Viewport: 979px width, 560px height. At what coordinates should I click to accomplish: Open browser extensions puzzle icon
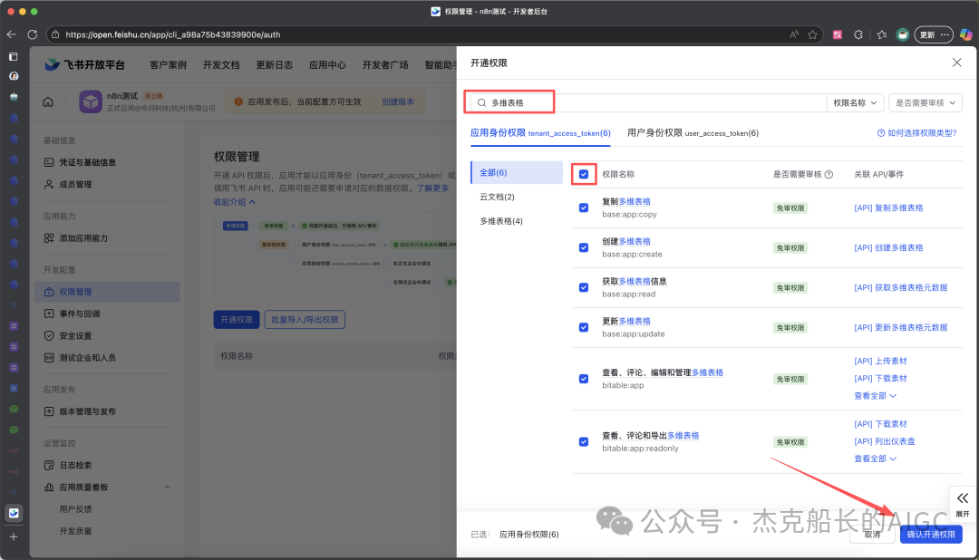click(x=858, y=35)
